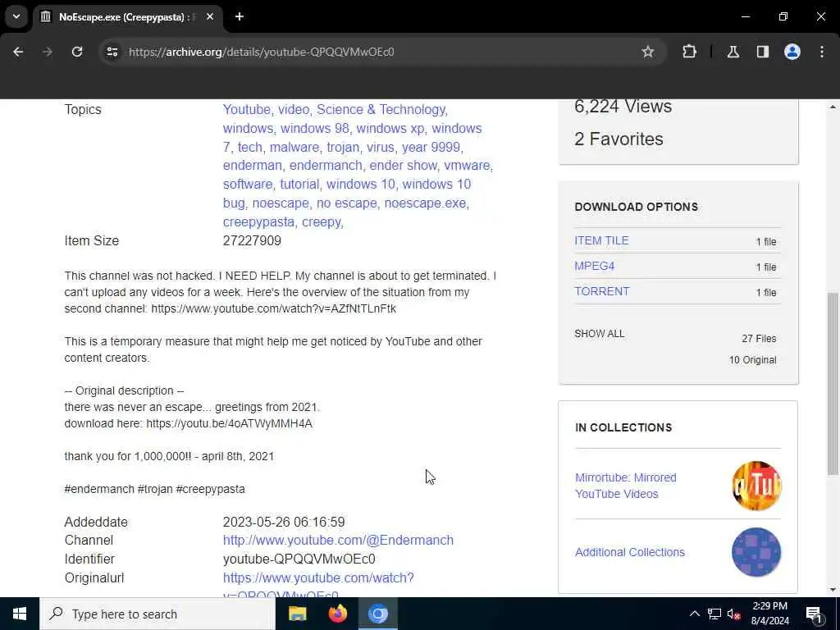Screen dimensions: 840x630
Task: View site information icon in address bar
Action: (112, 52)
